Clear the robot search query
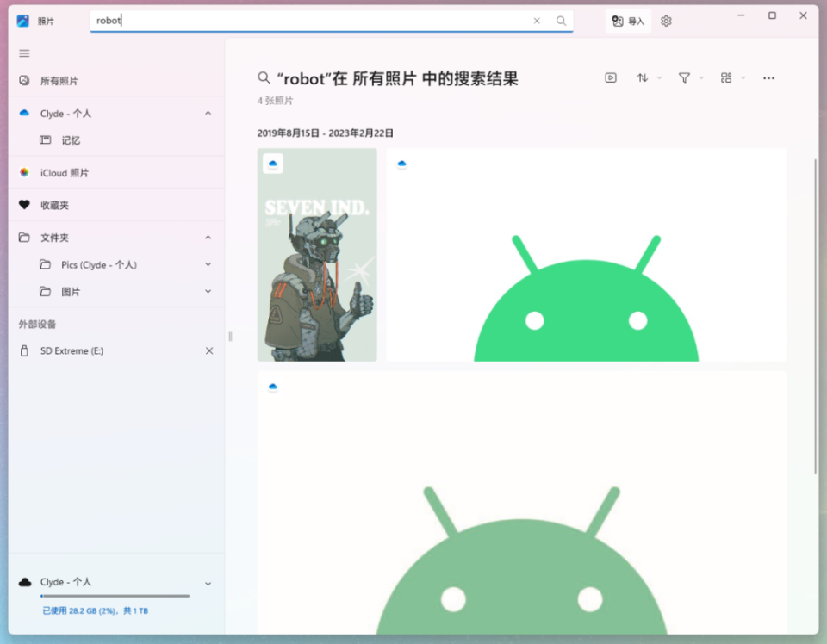This screenshot has height=644, width=827. [537, 21]
